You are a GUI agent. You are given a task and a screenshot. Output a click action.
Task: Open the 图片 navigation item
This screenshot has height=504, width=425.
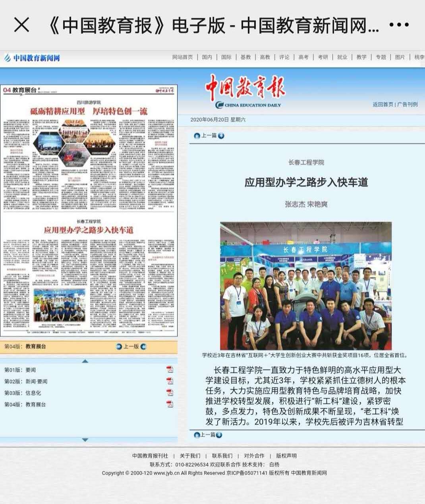400,57
